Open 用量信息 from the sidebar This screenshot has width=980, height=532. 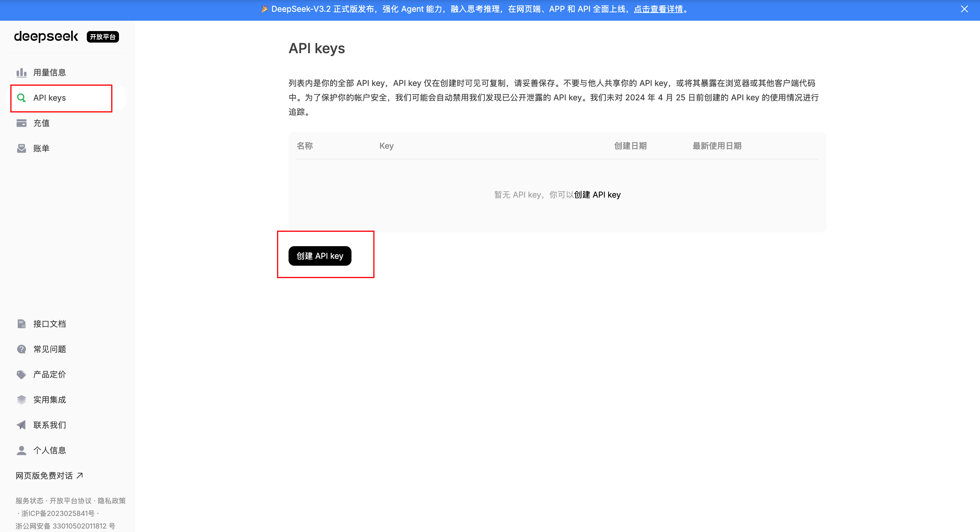click(49, 72)
